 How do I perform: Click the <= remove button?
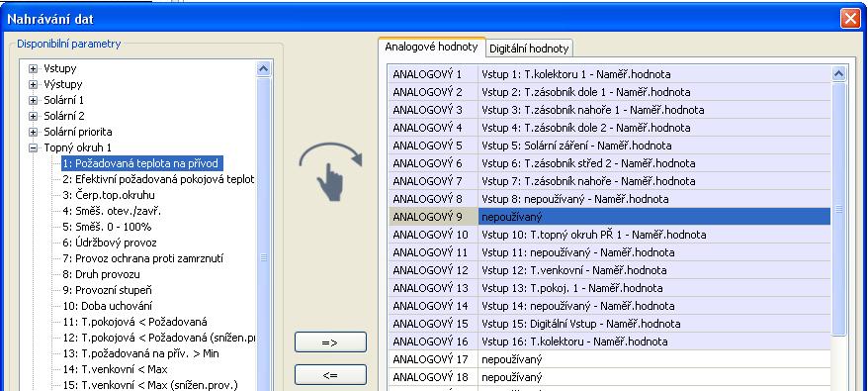330,375
